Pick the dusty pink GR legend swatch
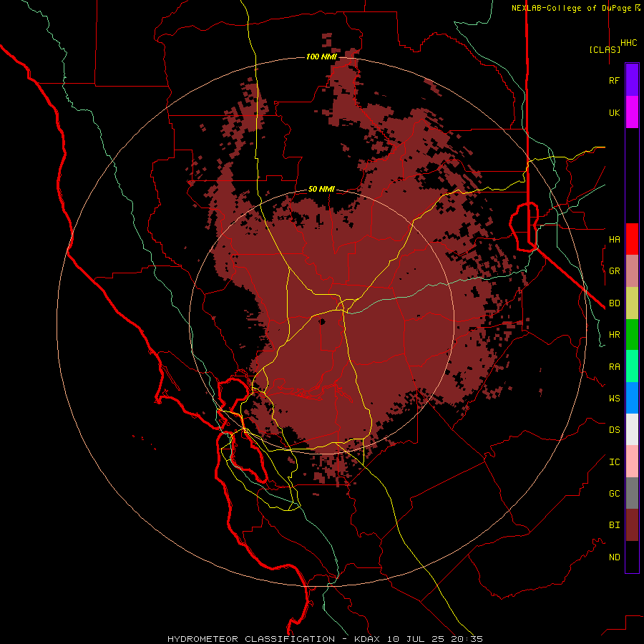The width and height of the screenshot is (644, 644). (x=632, y=271)
